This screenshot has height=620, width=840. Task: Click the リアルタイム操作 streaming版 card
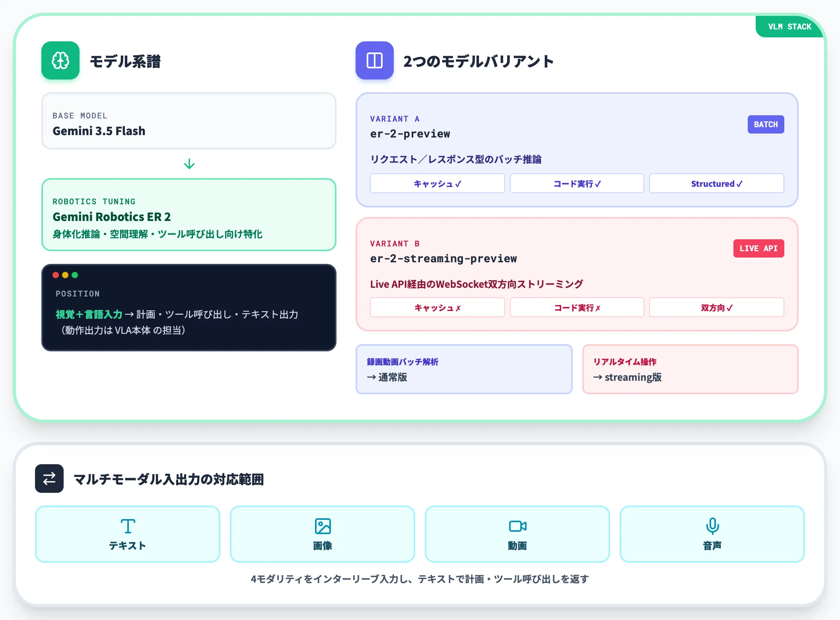pos(690,369)
